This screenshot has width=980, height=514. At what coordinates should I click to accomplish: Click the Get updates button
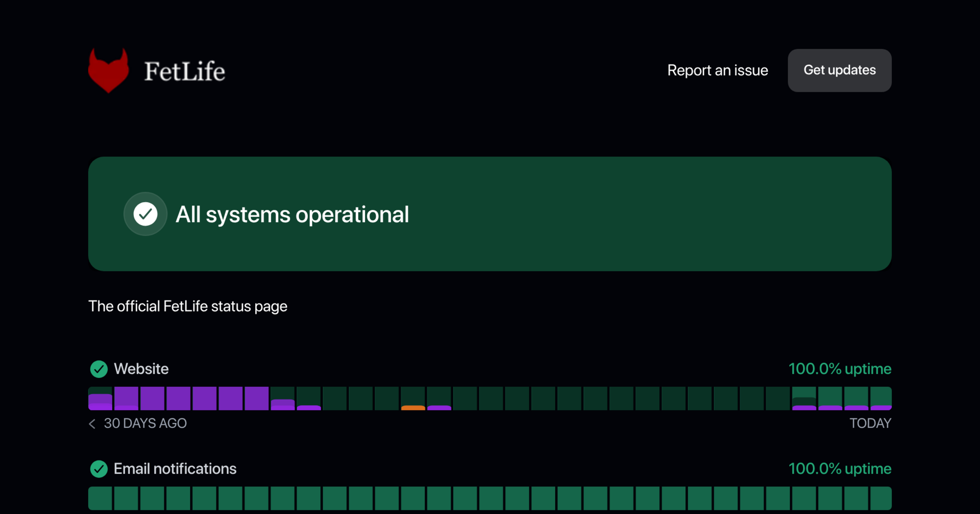tap(840, 70)
